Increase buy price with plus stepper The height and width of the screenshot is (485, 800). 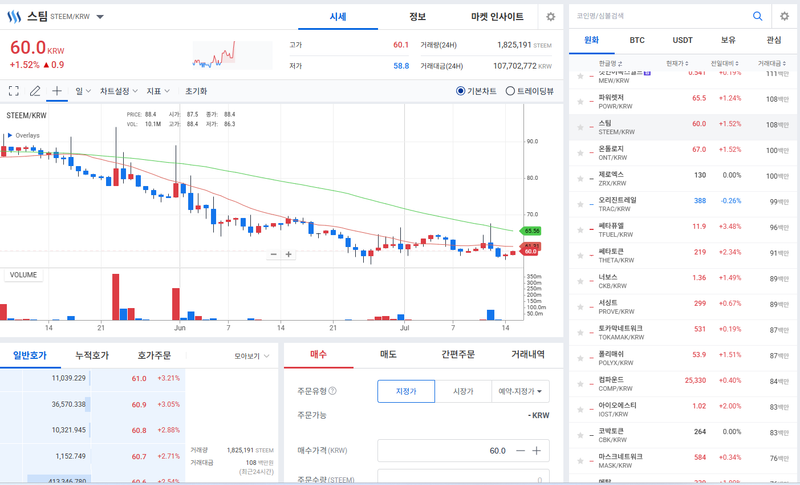pyautogui.click(x=537, y=450)
